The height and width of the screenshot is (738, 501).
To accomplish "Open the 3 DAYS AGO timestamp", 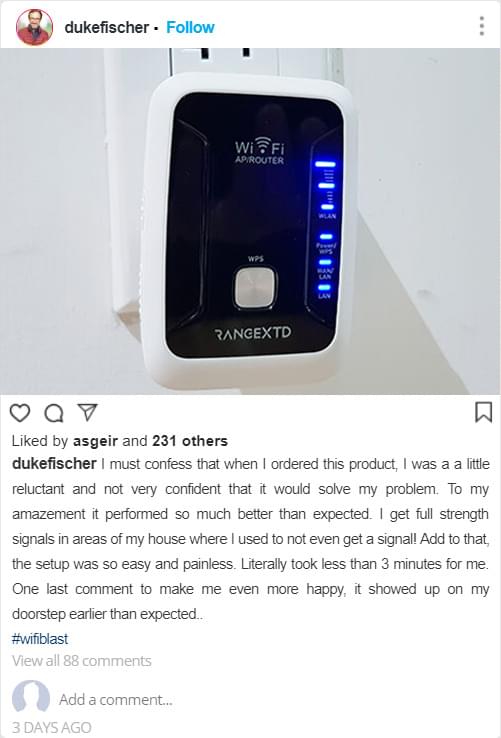I will [51, 728].
